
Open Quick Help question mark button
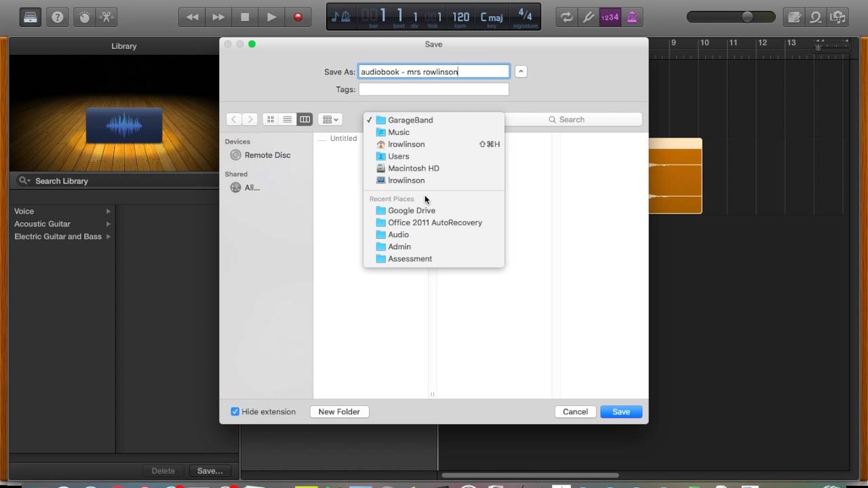pyautogui.click(x=58, y=17)
